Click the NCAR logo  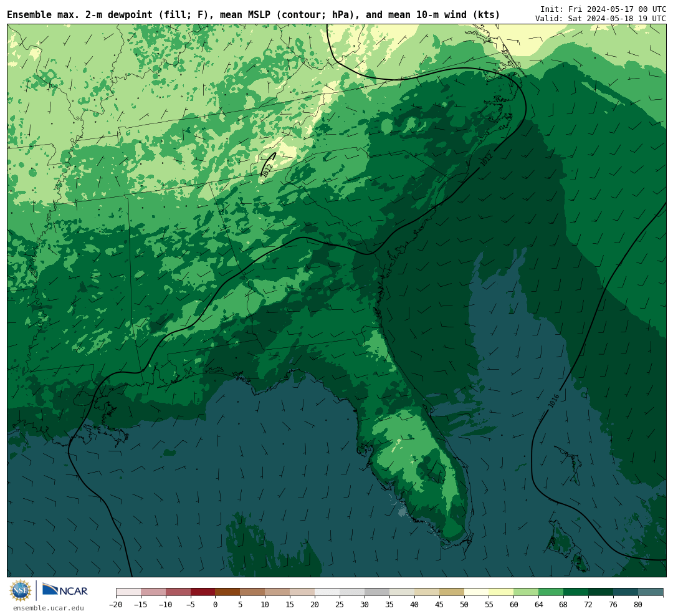(x=65, y=590)
